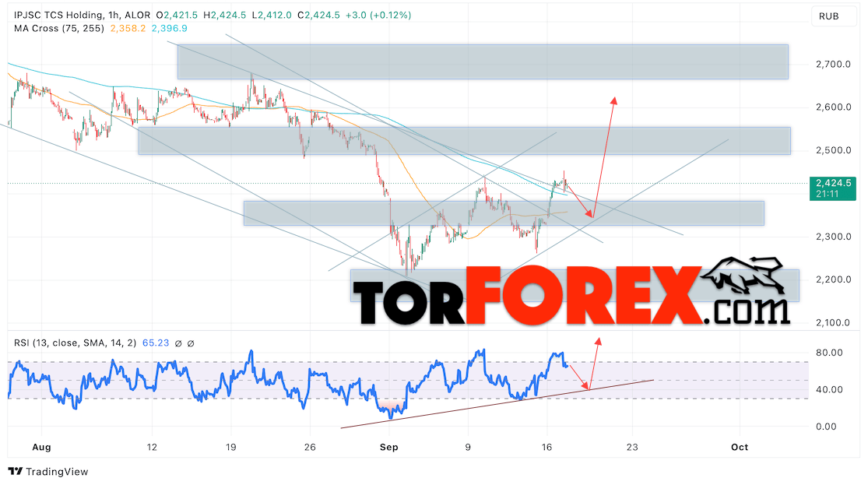Click the upward red arrow tip on price chart

point(613,100)
